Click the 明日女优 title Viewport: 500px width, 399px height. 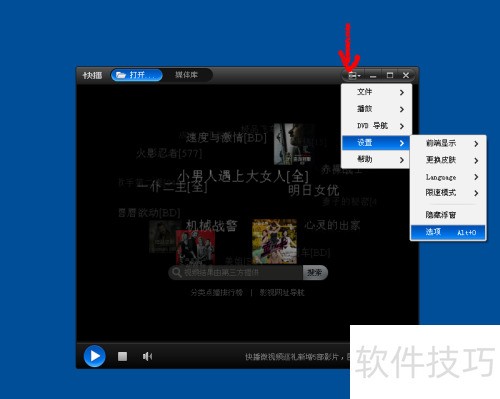[314, 190]
